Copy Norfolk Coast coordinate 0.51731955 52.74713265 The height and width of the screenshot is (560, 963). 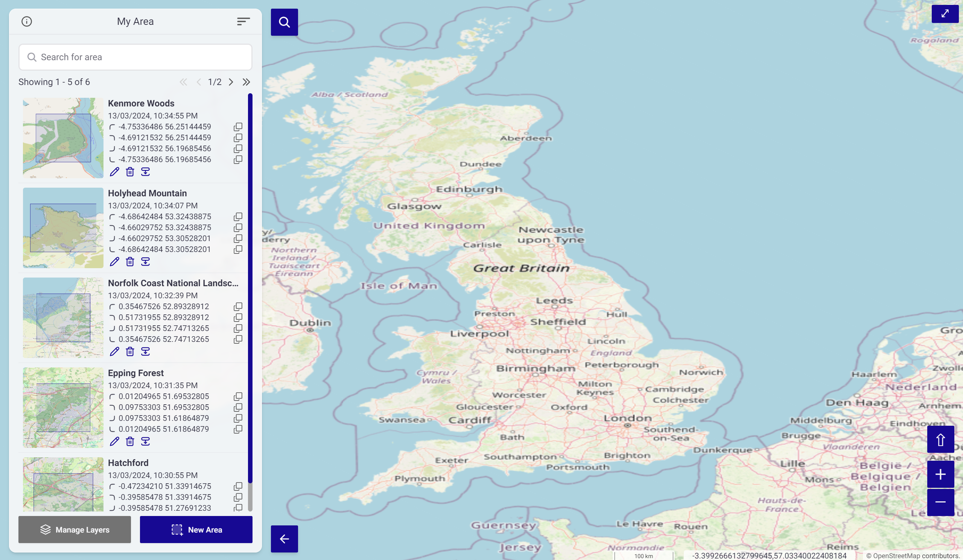pos(238,328)
